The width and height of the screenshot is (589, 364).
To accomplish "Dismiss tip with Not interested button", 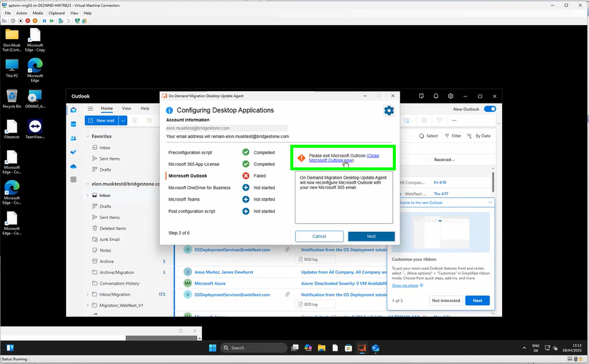I will tap(446, 301).
